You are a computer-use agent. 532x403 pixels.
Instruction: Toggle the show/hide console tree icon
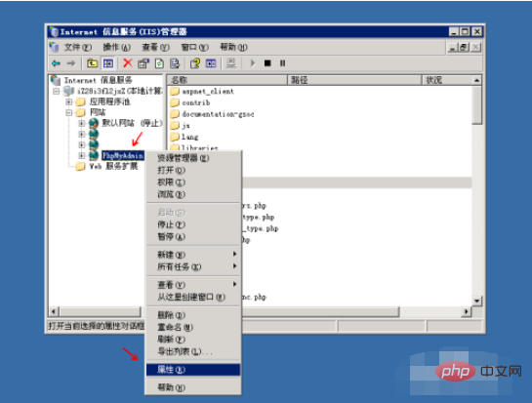click(108, 63)
